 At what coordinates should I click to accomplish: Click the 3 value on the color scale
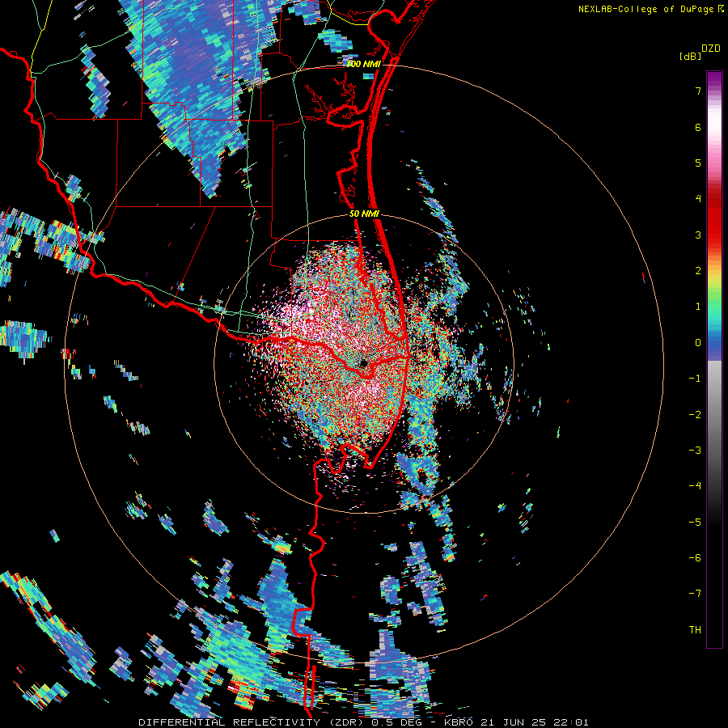point(698,235)
